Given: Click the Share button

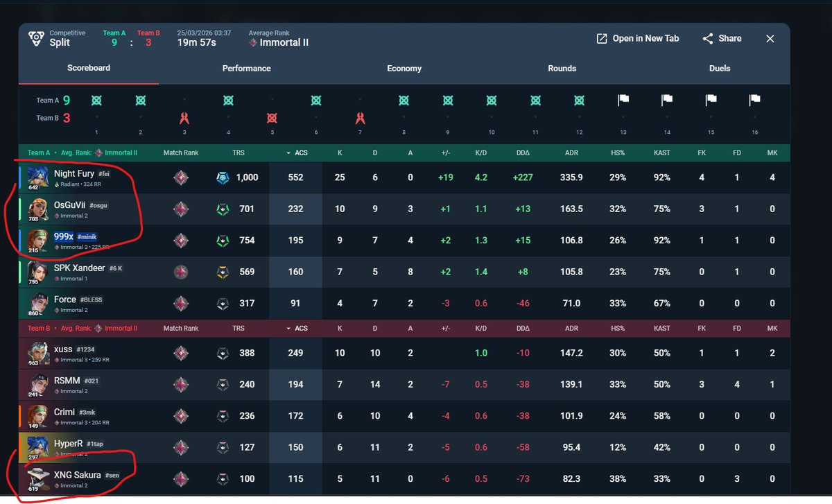Looking at the screenshot, I should 722,39.
